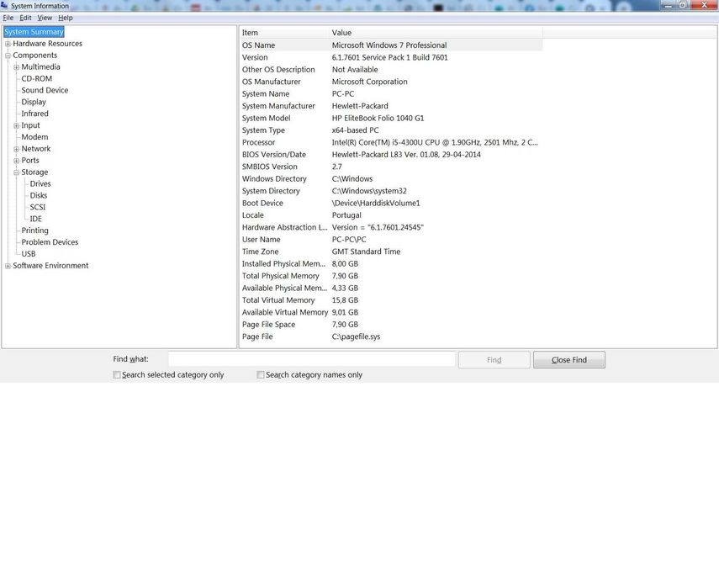Open the Edit menu
This screenshot has width=719, height=588.
pos(26,18)
